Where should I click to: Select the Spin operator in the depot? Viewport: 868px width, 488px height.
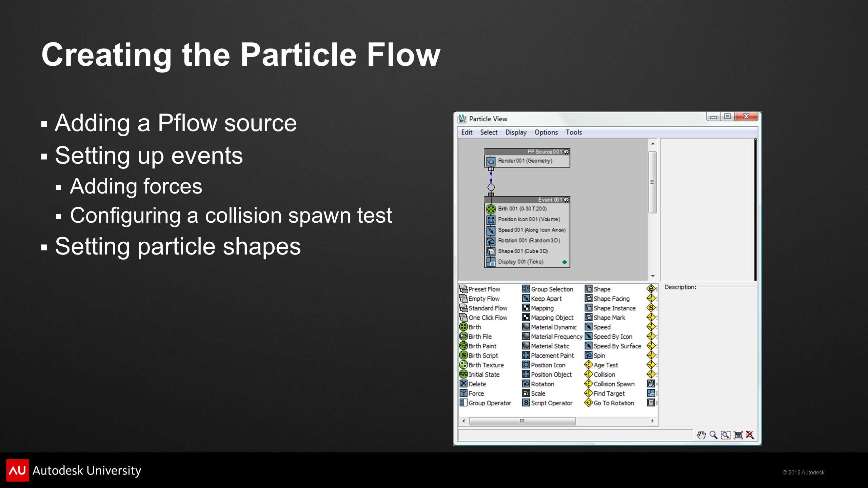point(595,355)
